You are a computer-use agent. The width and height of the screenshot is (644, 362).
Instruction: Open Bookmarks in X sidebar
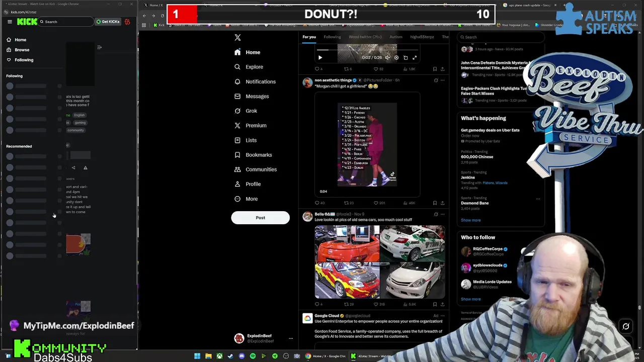coord(253,155)
